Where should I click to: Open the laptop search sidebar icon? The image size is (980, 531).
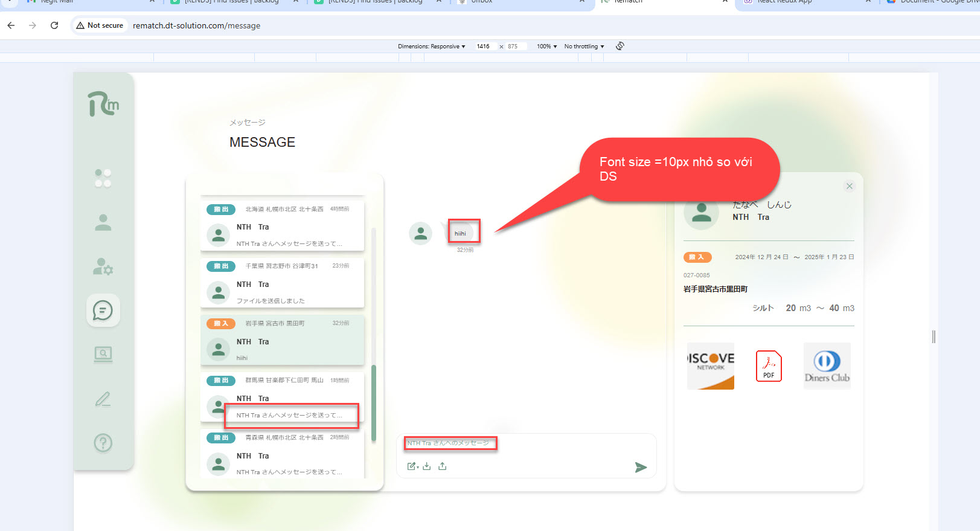coord(103,354)
